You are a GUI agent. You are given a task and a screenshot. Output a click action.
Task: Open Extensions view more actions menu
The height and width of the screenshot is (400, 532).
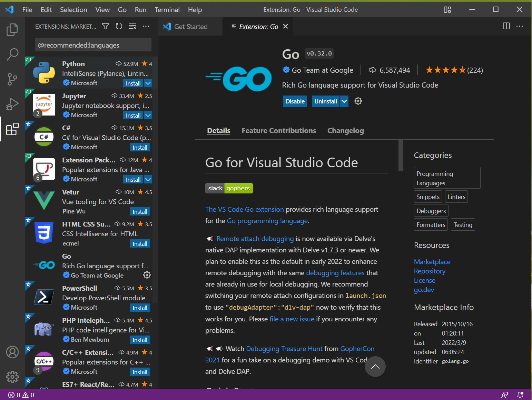click(x=146, y=26)
